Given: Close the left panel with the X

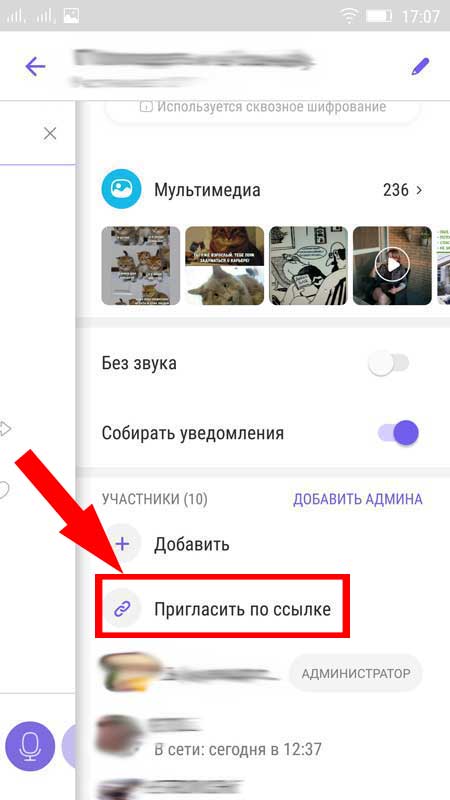Looking at the screenshot, I should click(x=49, y=134).
